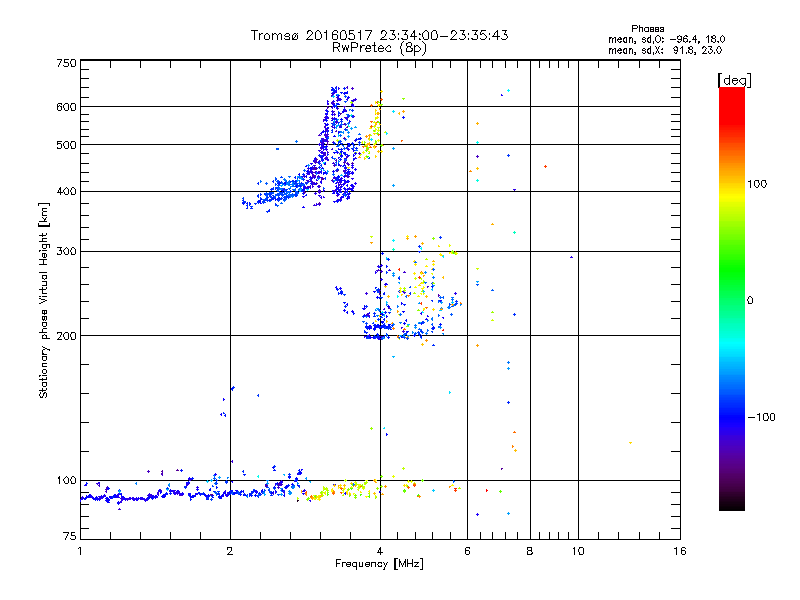Click the y-axis tick label '600'
This screenshot has height=600, width=800.
(67, 107)
